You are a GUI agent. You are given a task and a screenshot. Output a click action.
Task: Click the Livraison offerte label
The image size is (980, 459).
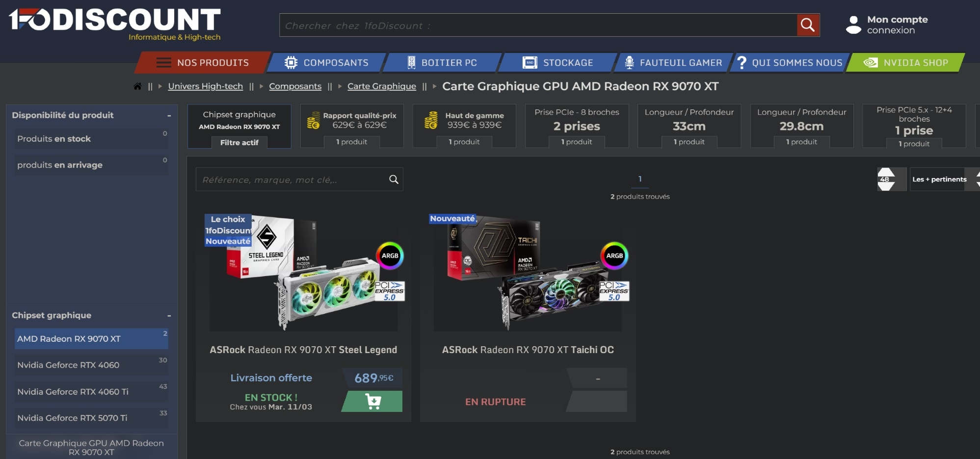click(271, 378)
